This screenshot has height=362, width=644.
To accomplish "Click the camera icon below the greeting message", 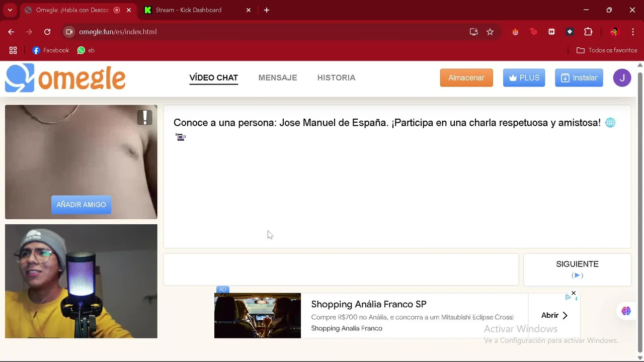I will (x=181, y=137).
